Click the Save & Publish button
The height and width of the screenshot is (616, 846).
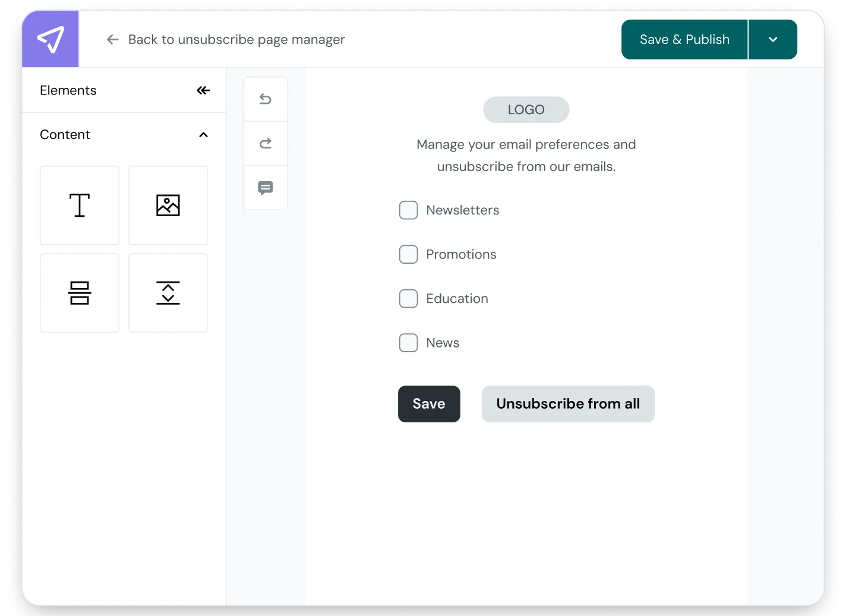pos(684,39)
